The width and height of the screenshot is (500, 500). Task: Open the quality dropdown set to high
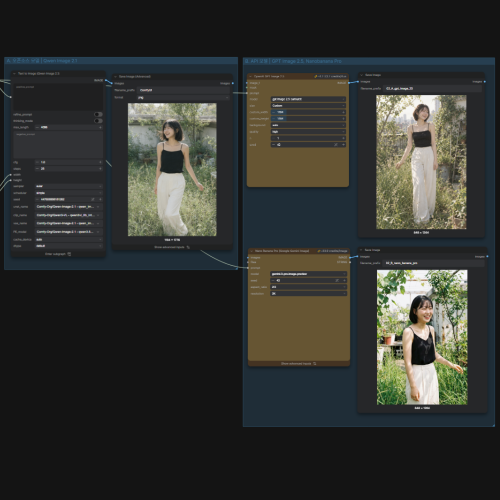[x=308, y=132]
